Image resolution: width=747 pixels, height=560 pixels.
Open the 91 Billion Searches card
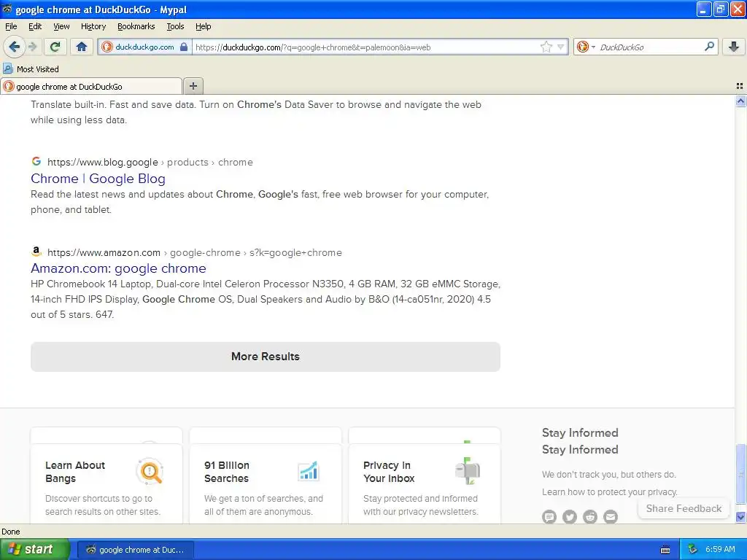(266, 484)
